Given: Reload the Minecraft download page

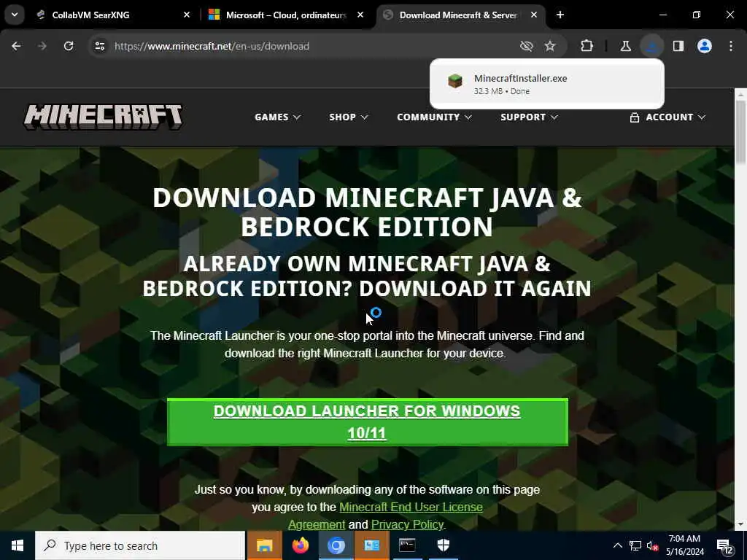Looking at the screenshot, I should [x=69, y=46].
